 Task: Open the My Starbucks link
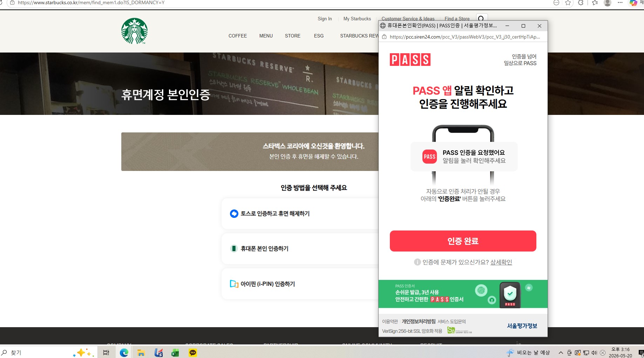point(357,19)
